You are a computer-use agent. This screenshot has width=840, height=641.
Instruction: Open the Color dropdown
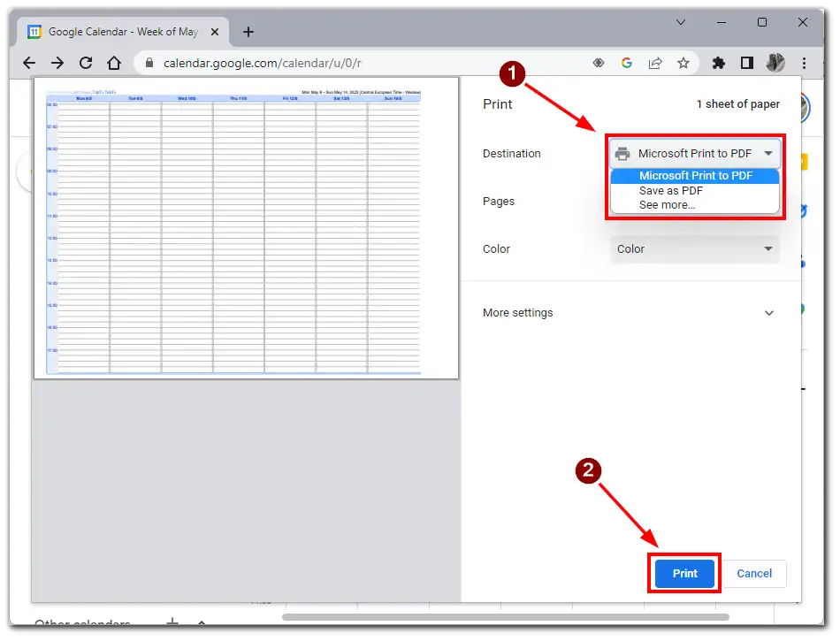click(x=695, y=249)
